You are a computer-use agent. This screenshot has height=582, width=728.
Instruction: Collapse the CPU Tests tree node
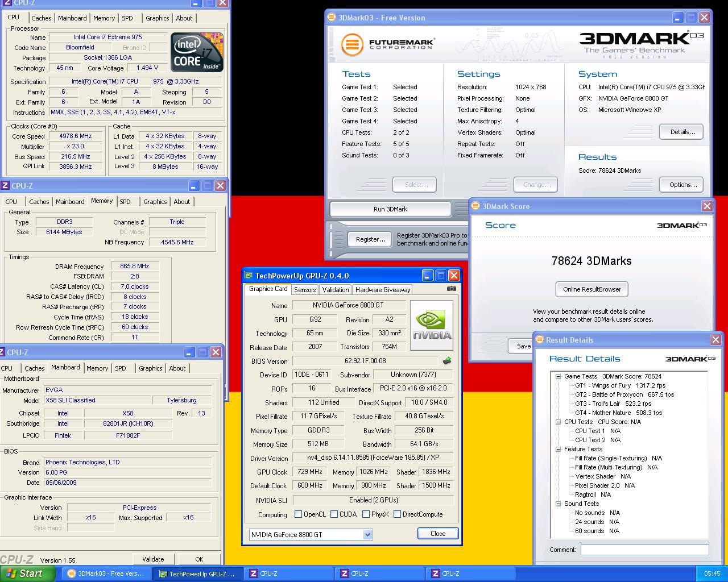point(558,422)
